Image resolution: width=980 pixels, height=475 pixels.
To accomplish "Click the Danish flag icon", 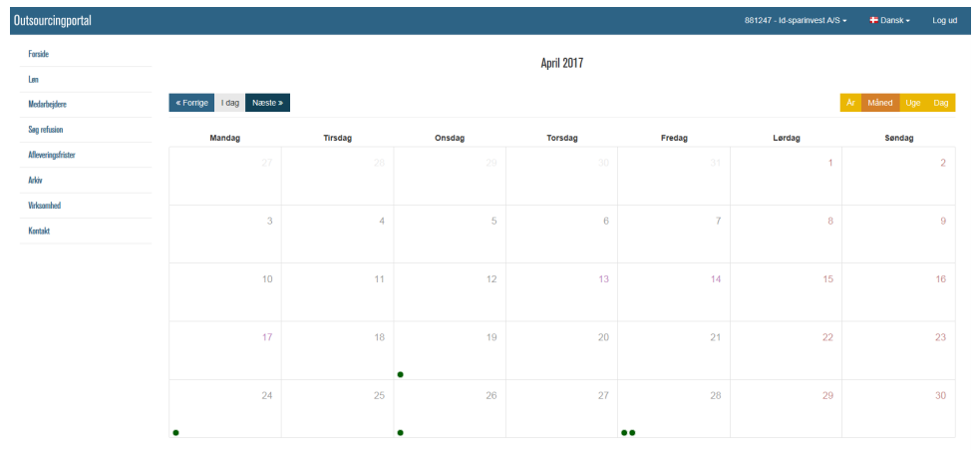I will 873,20.
